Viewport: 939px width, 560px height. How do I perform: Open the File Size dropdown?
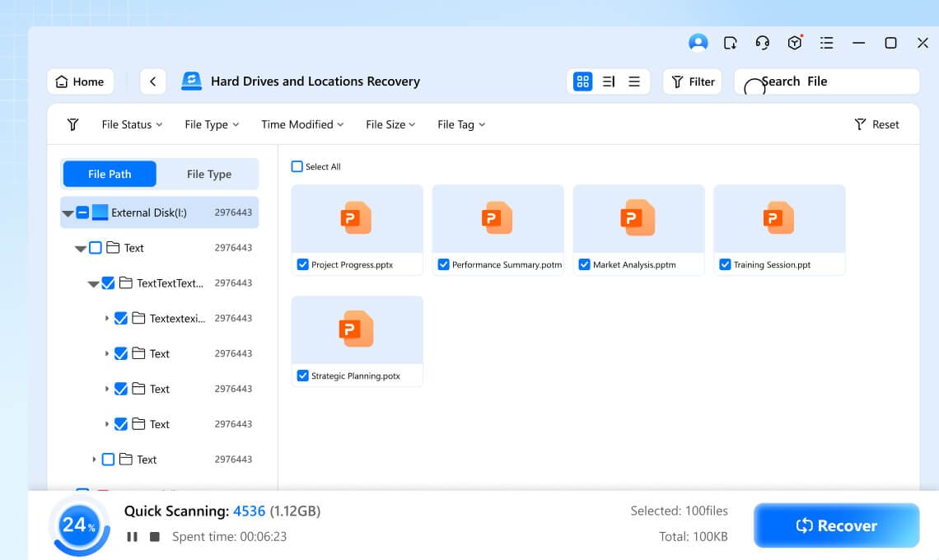[x=390, y=124]
